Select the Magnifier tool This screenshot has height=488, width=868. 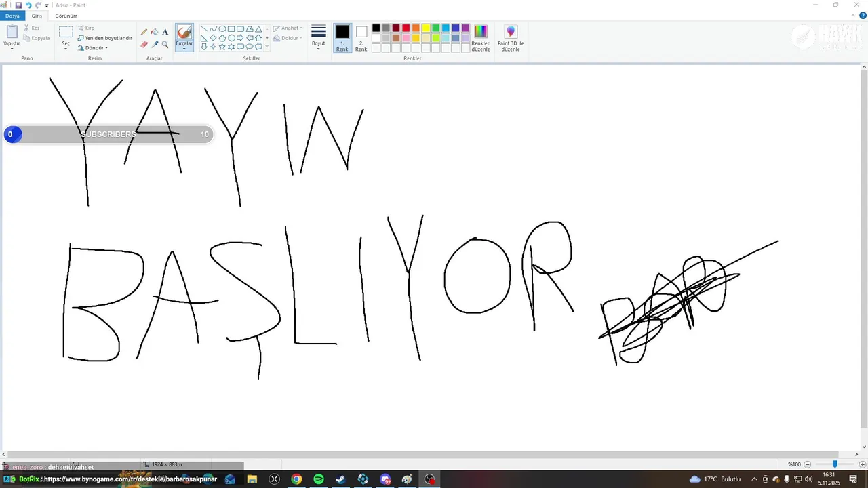coord(165,45)
